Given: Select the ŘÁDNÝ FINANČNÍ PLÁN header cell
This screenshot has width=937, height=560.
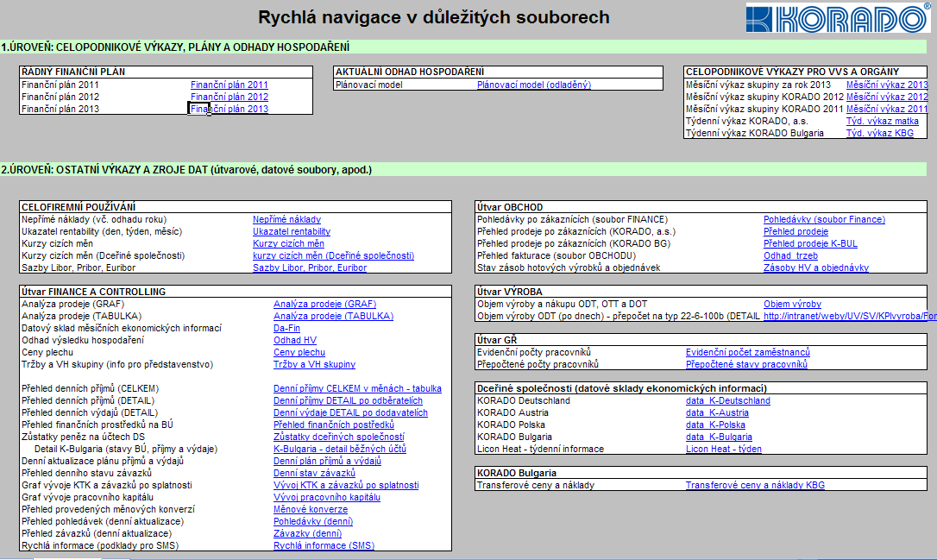Looking at the screenshot, I should [x=166, y=72].
